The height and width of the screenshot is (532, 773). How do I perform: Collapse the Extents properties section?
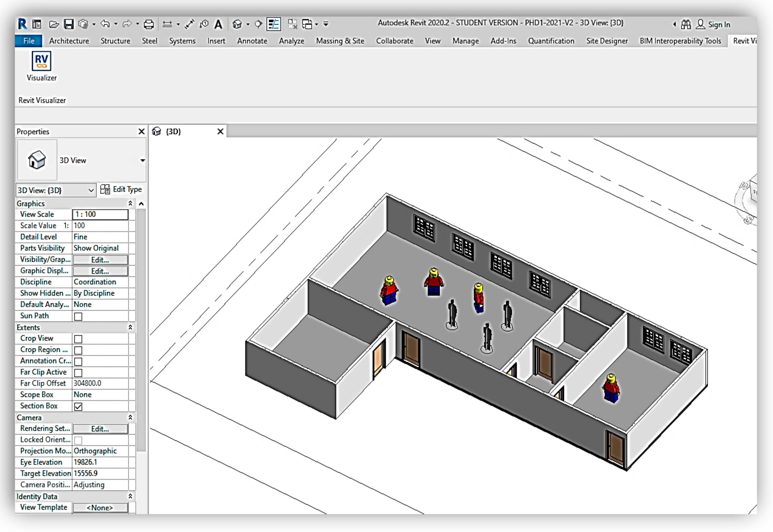point(130,327)
